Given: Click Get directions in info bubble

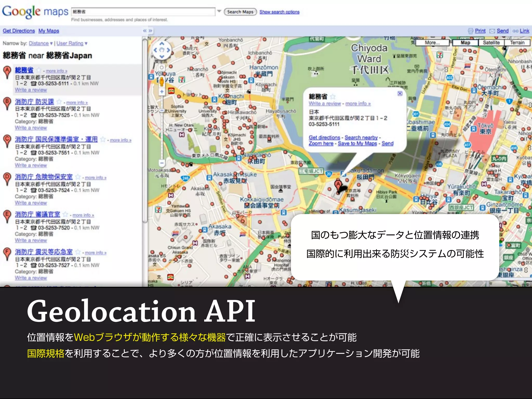Looking at the screenshot, I should 324,137.
